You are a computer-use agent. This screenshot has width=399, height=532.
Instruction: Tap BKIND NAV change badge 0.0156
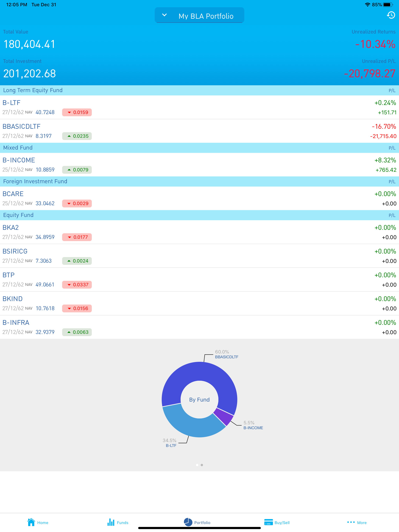[x=77, y=309]
